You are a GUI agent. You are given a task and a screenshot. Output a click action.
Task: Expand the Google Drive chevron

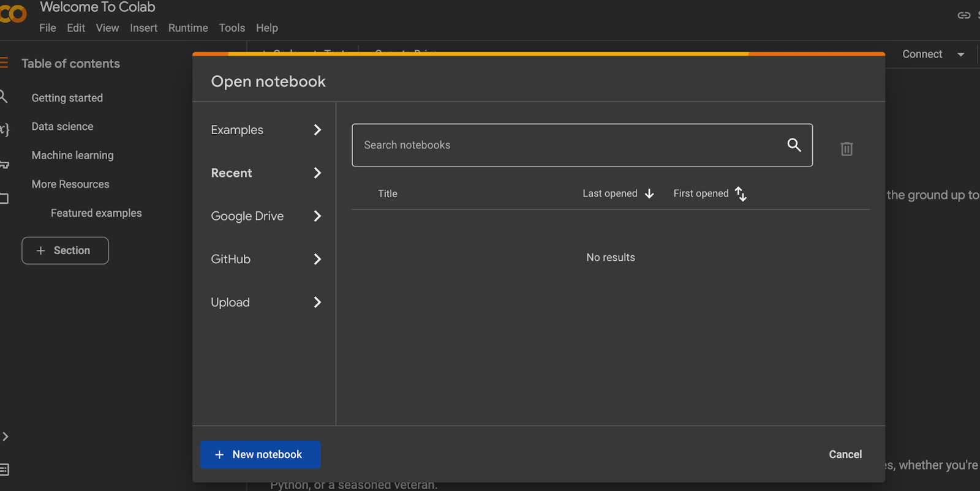click(317, 216)
